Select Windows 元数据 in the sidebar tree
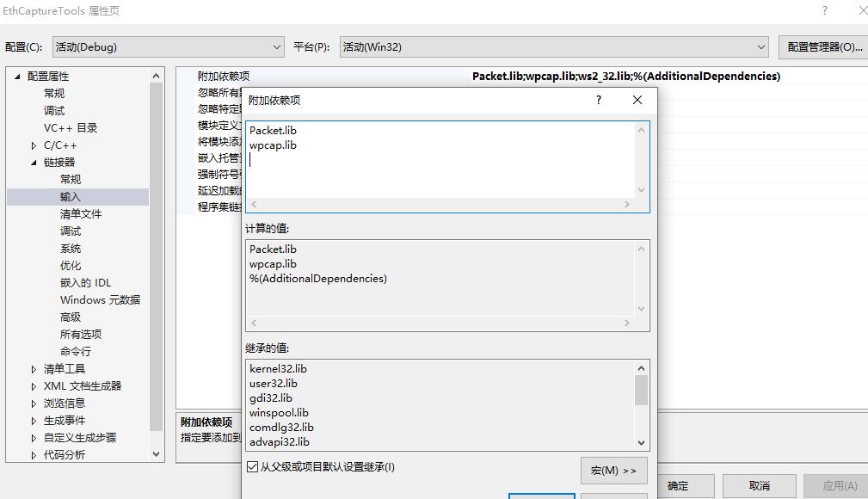The height and width of the screenshot is (499, 868). [x=102, y=299]
